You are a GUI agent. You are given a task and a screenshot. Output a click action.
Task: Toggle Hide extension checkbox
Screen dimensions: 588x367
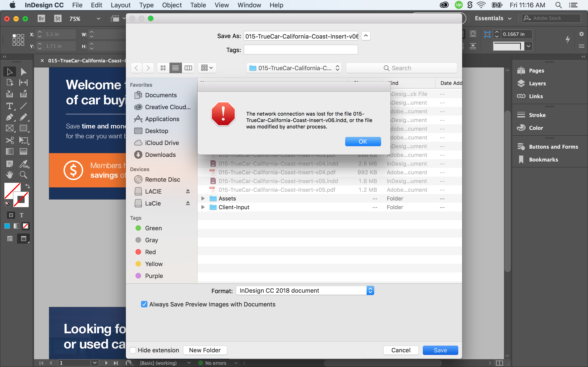click(133, 349)
